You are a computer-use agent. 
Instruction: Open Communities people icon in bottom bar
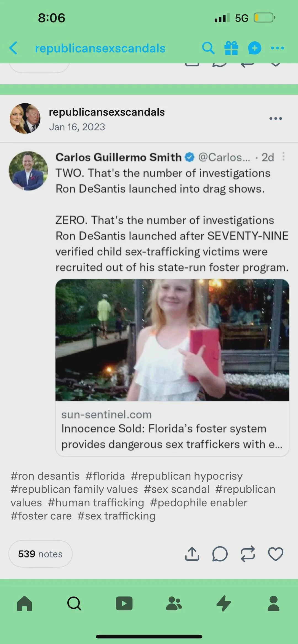[174, 603]
